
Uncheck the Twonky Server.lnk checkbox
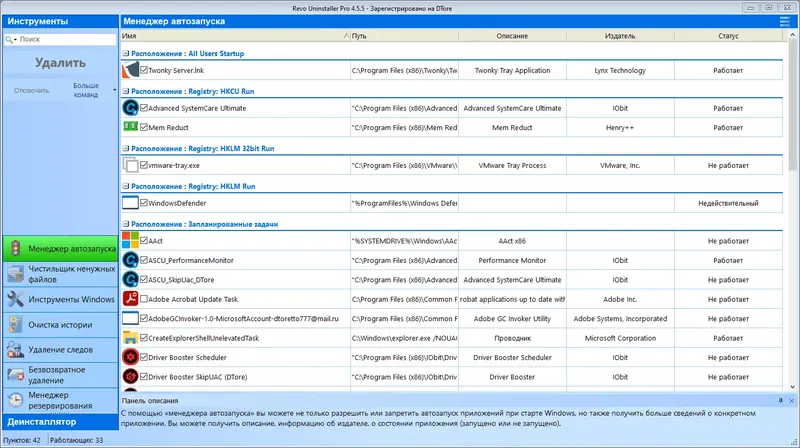144,70
